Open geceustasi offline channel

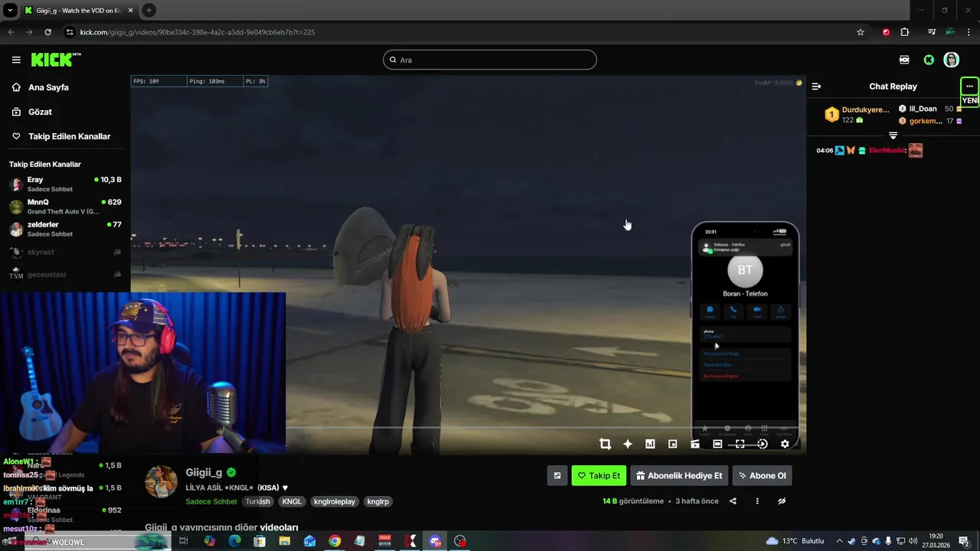65,274
